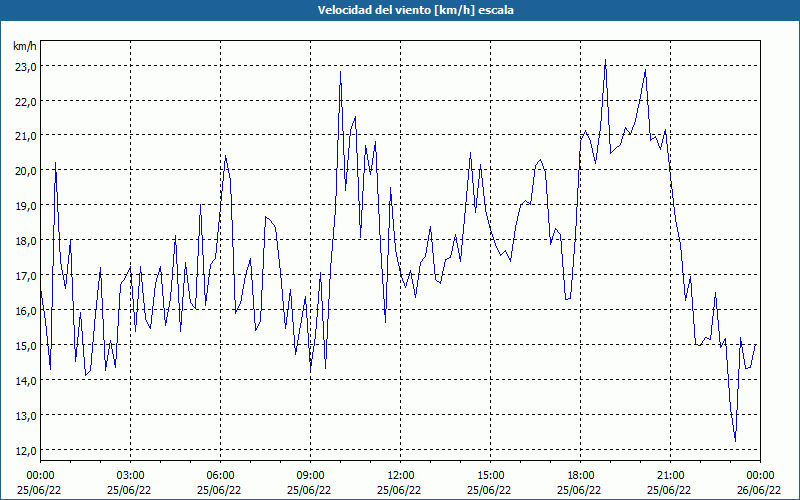This screenshot has width=800, height=500.
Task: Click the 03:00 time axis label
Action: (x=130, y=476)
